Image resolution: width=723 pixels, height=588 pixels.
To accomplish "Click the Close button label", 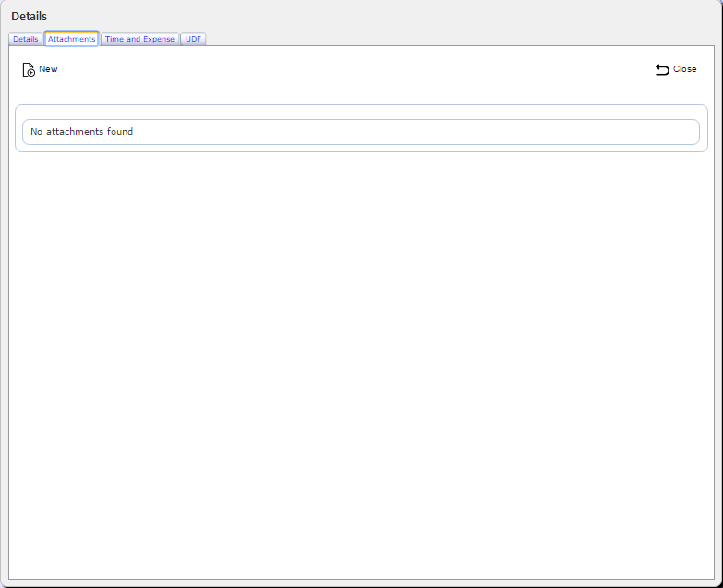I will point(685,69).
